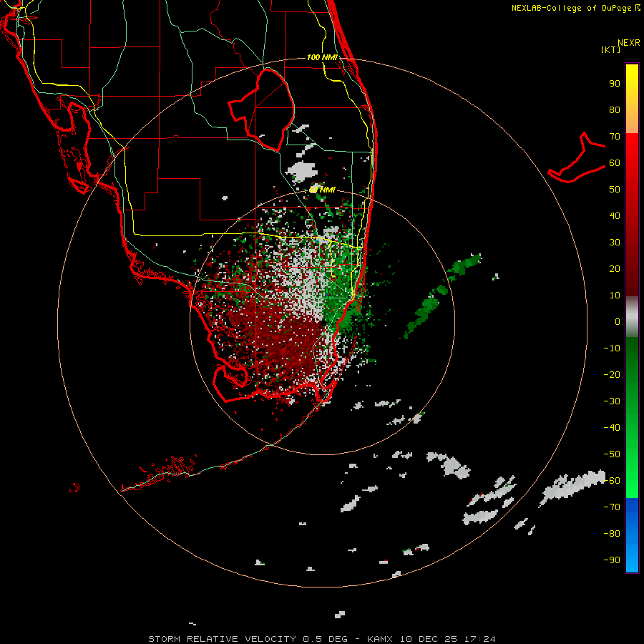Image resolution: width=644 pixels, height=644 pixels.
Task: Pick the gray zero-velocity color bar segment
Action: [x=632, y=317]
